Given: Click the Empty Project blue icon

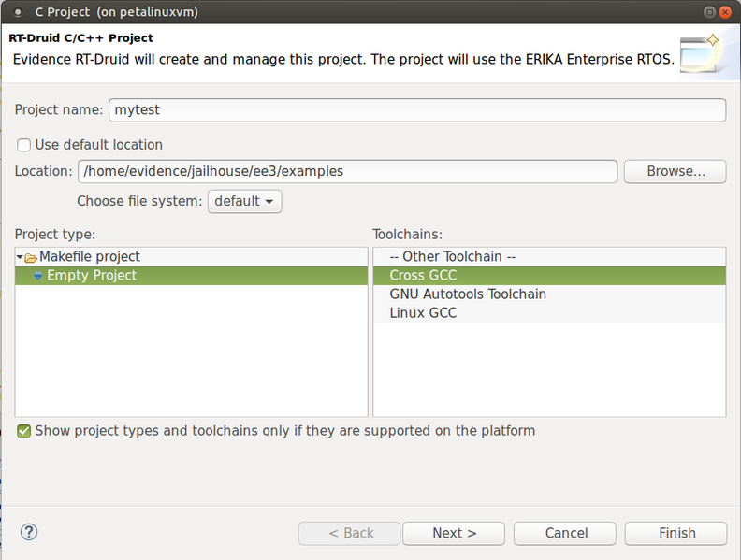Looking at the screenshot, I should click(38, 276).
